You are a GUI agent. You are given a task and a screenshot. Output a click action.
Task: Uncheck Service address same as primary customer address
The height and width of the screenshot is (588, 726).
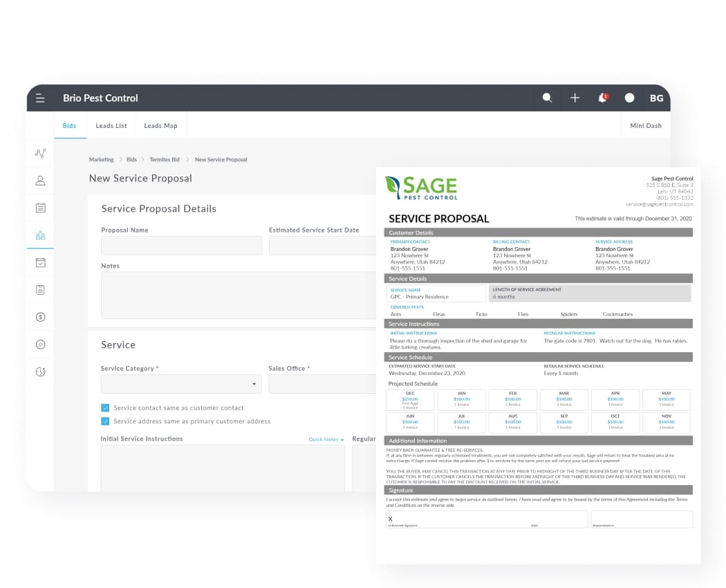point(105,421)
